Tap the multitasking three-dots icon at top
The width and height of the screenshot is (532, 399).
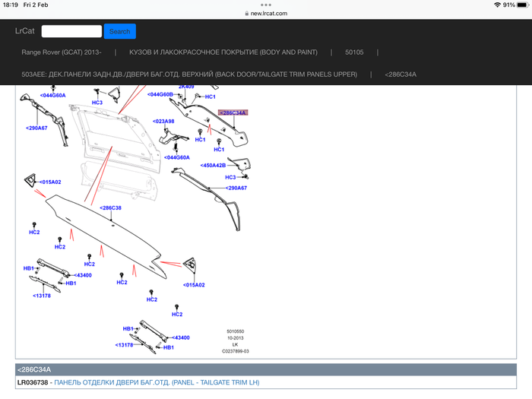pyautogui.click(x=266, y=5)
